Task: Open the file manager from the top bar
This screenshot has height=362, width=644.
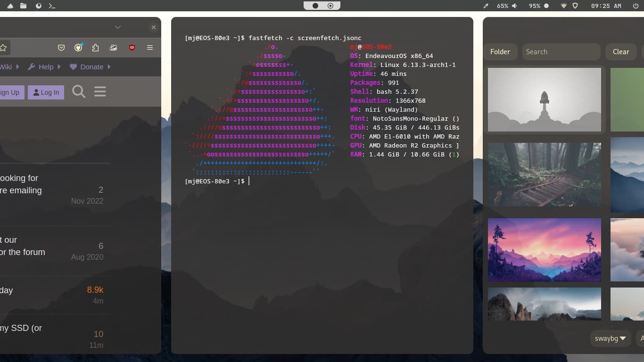Action: (23, 6)
